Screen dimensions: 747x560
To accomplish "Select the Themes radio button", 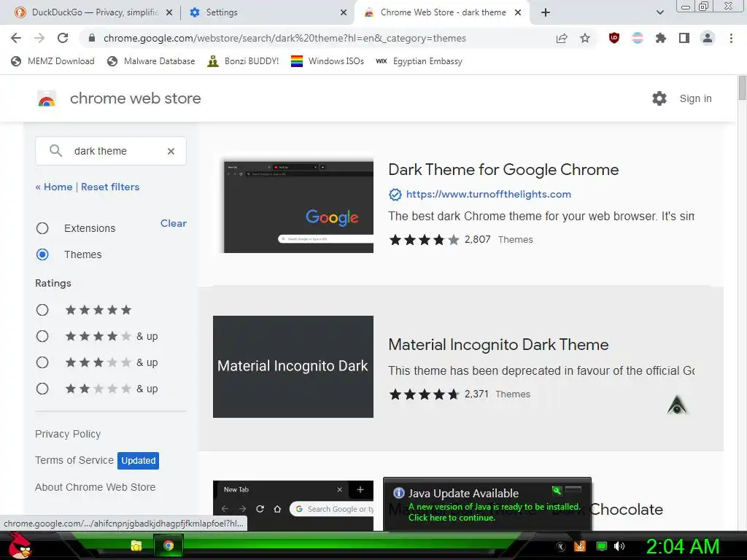I will (42, 254).
